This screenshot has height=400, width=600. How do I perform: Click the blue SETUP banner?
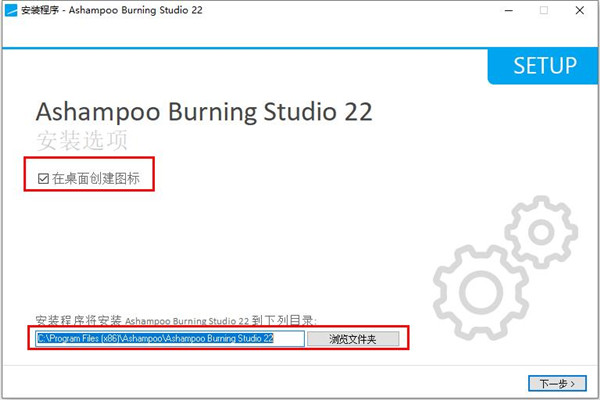[x=544, y=66]
